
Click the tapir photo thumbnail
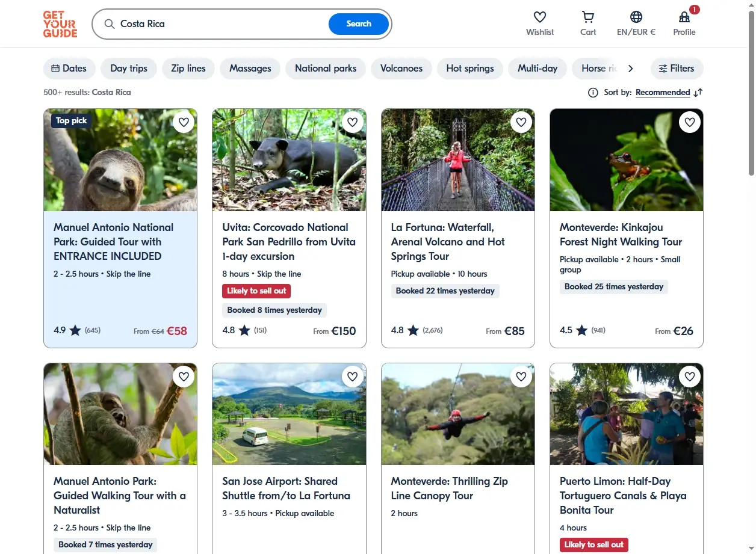click(x=289, y=160)
